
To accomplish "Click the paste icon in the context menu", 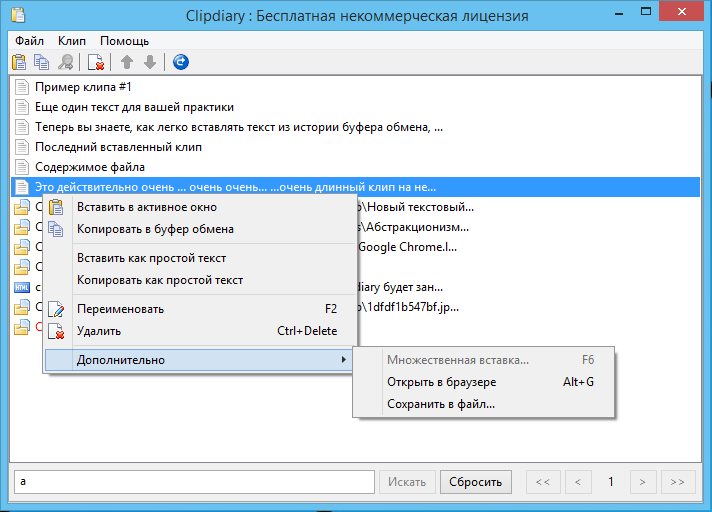I will click(x=56, y=207).
